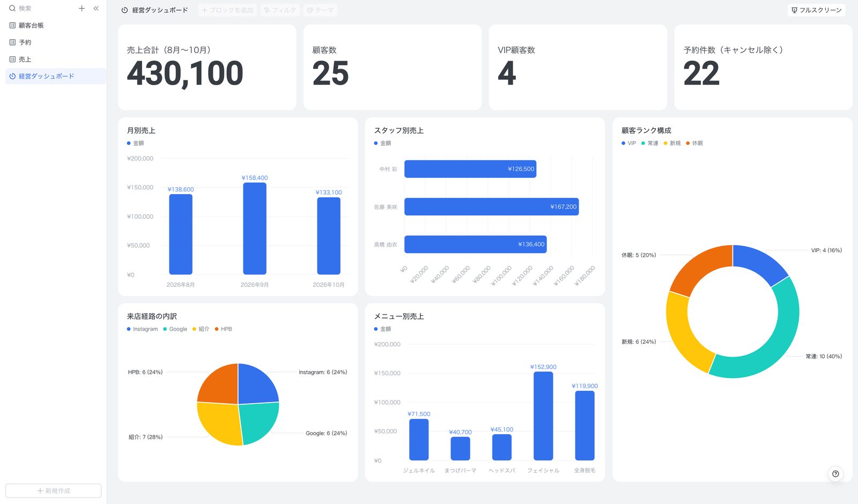Toggle 休眠 legend in 顧客ランク構成 chart

click(694, 143)
